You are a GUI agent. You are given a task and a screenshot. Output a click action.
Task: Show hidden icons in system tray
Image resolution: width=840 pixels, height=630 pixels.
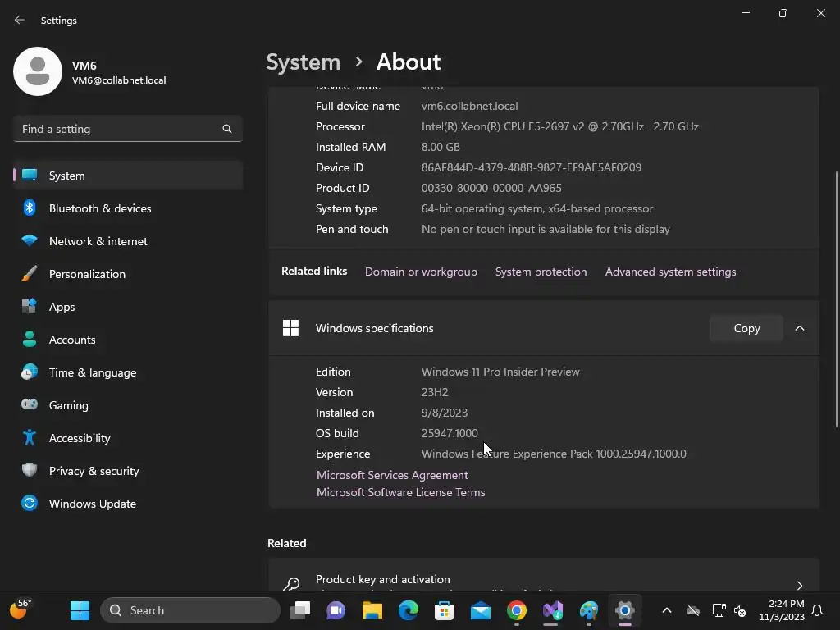coord(666,610)
